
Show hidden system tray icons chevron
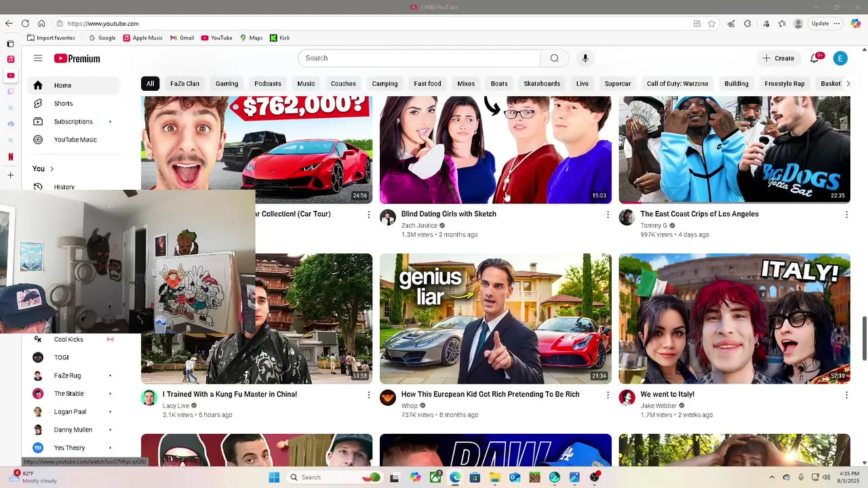pyautogui.click(x=772, y=477)
